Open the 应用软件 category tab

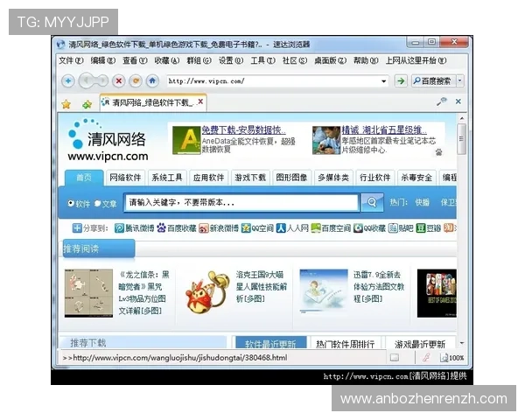pos(208,178)
